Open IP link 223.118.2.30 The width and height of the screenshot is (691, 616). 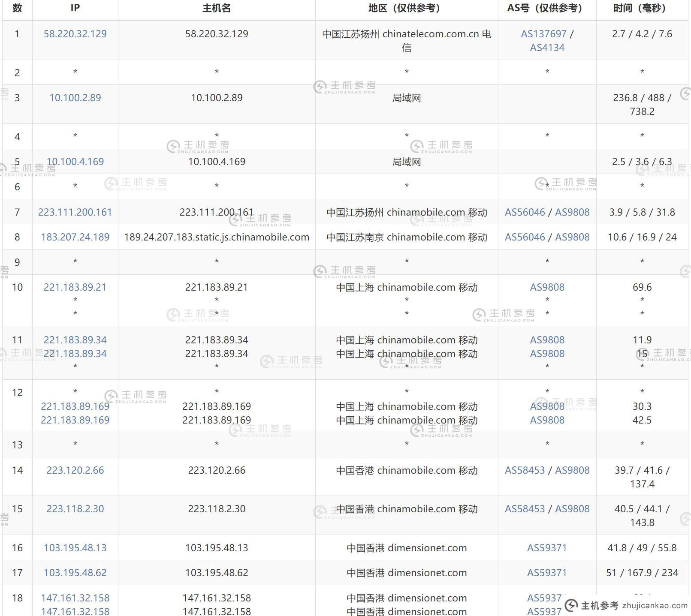pos(75,509)
